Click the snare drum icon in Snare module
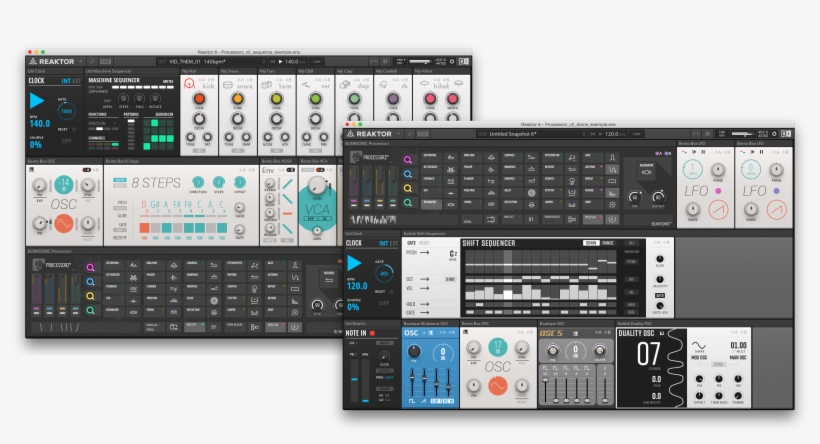The height and width of the screenshot is (444, 820). coord(227,85)
